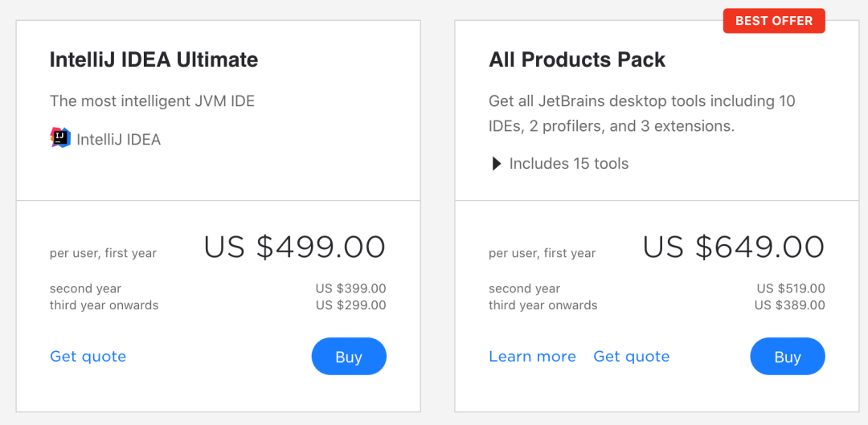Image resolution: width=868 pixels, height=425 pixels.
Task: Click the US $399.00 second year price
Action: pos(351,289)
